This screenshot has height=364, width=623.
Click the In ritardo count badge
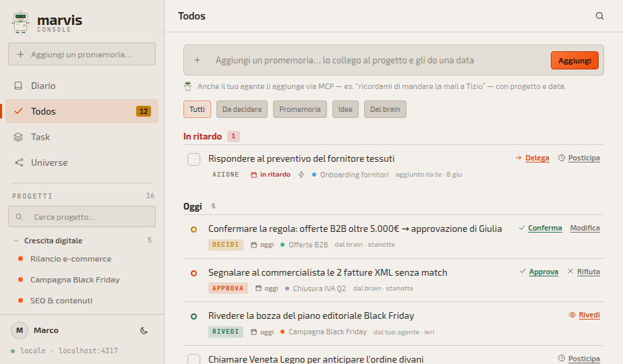tap(233, 136)
